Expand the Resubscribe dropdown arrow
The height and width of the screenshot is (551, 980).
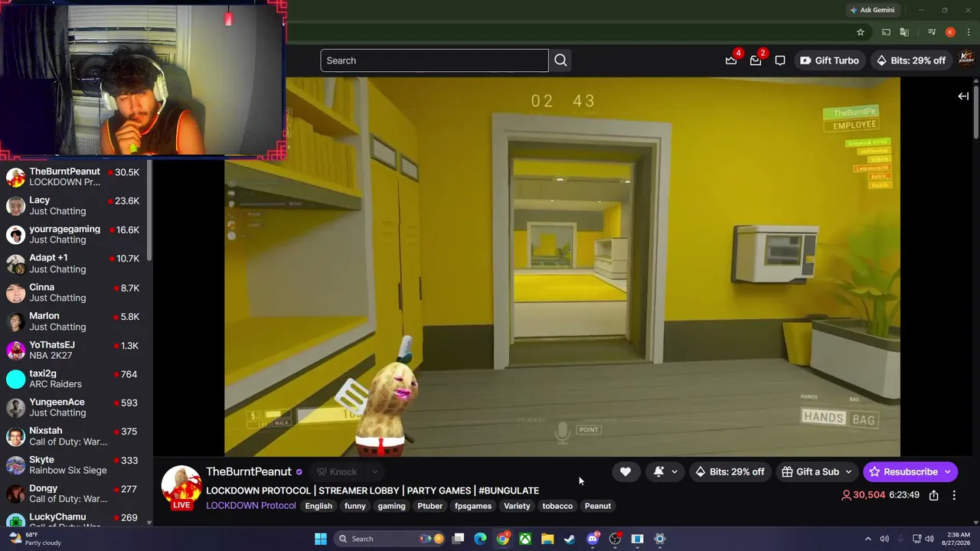pyautogui.click(x=948, y=471)
